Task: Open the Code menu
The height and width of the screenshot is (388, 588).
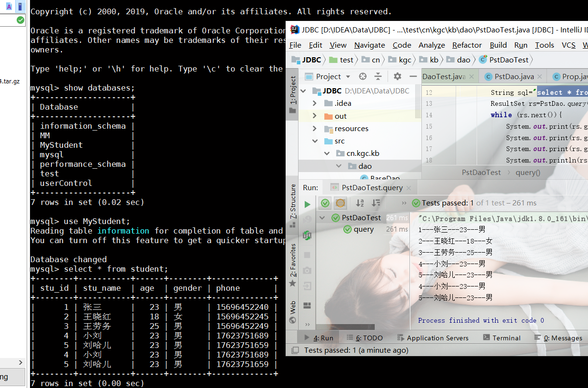Action: click(x=402, y=45)
